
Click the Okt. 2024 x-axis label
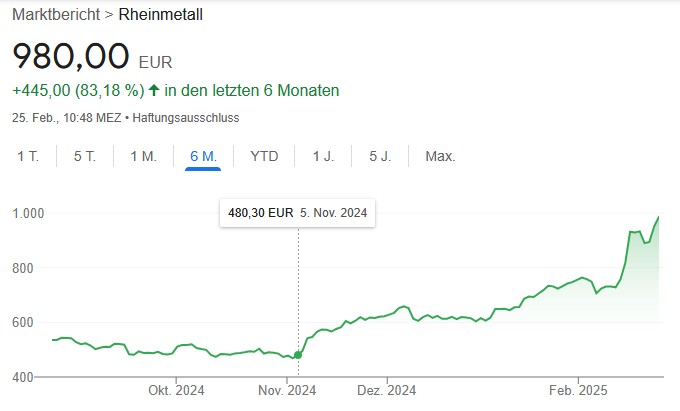(x=176, y=390)
